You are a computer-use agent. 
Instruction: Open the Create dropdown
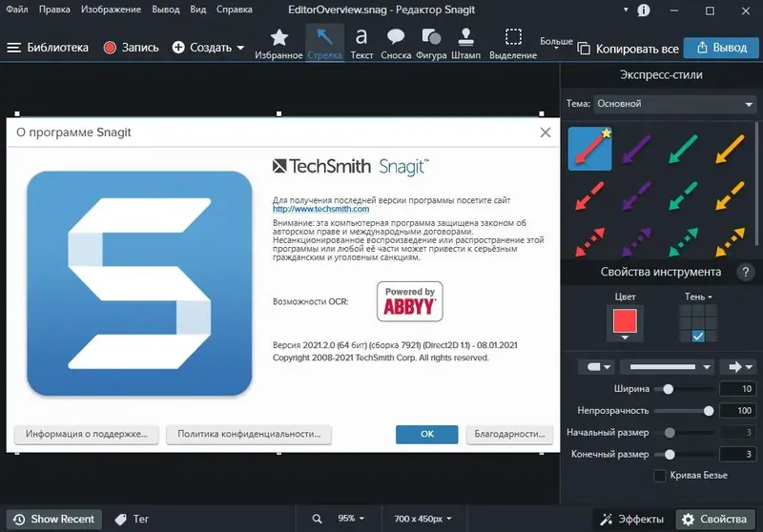pyautogui.click(x=208, y=48)
